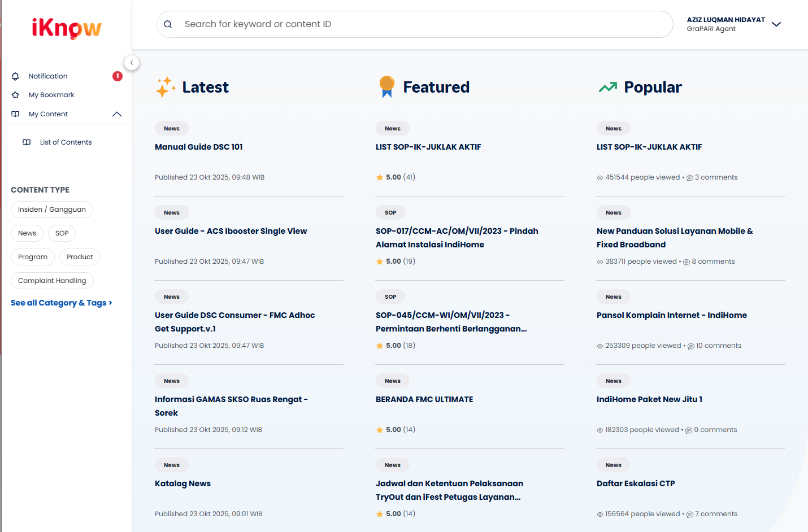
Task: Open the user profile dropdown arrow
Action: [776, 24]
